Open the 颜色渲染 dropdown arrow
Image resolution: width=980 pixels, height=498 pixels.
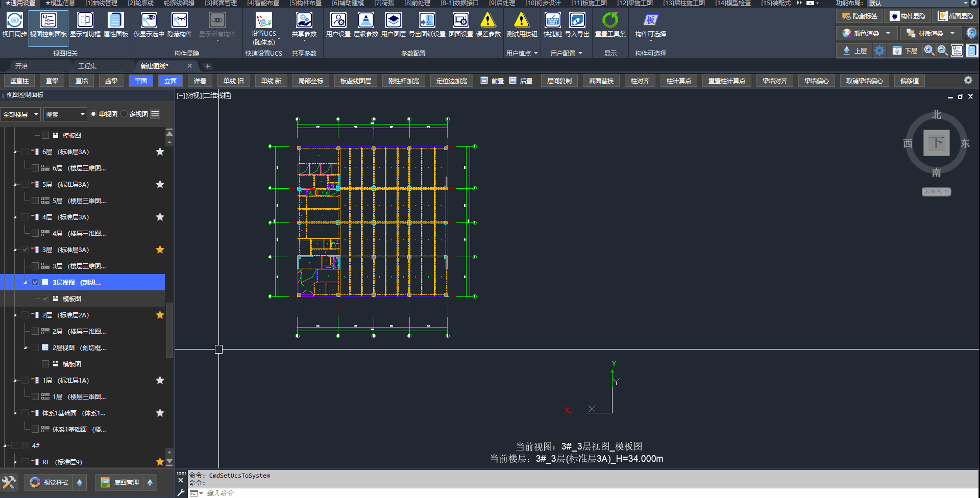pos(888,34)
